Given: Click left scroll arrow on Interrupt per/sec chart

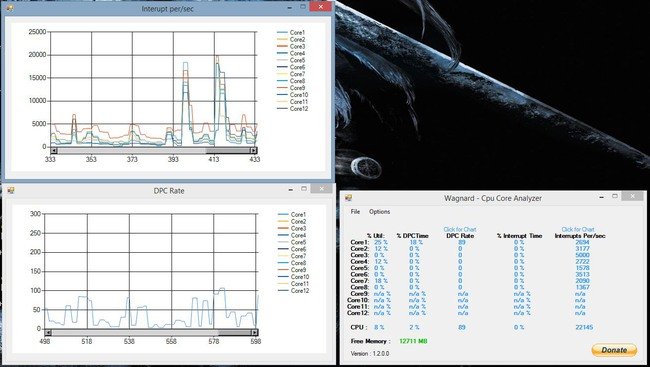Looking at the screenshot, I should click(54, 151).
